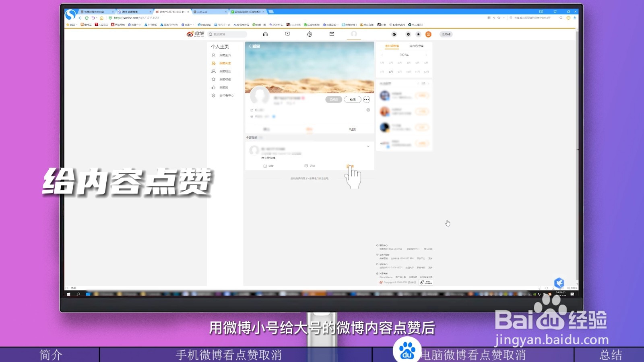The width and height of the screenshot is (644, 362).
Task: Switch to the 微博 profile tab
Action: 309,129
